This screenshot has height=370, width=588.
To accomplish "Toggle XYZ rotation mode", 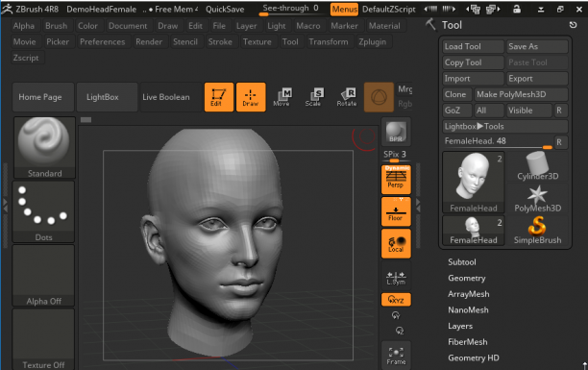I will (396, 300).
